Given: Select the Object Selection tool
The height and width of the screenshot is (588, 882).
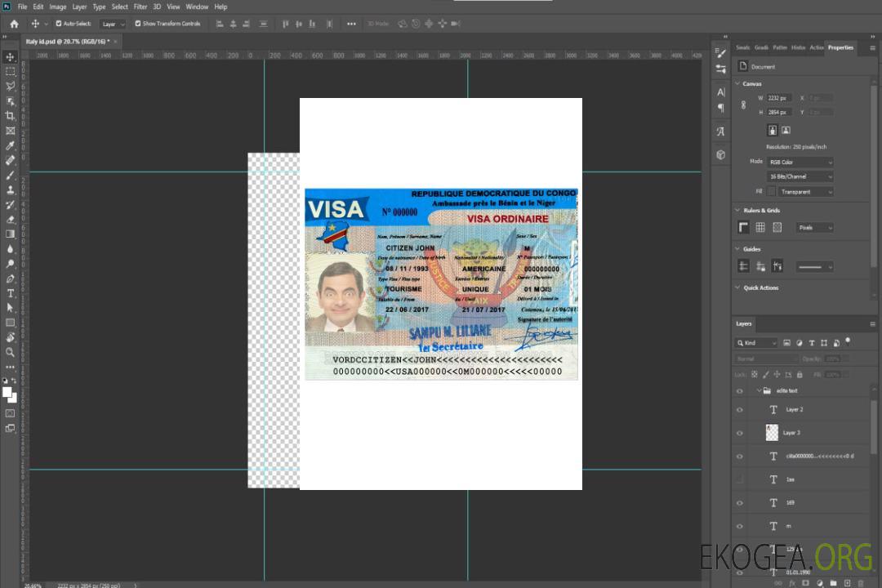Looking at the screenshot, I should click(10, 101).
